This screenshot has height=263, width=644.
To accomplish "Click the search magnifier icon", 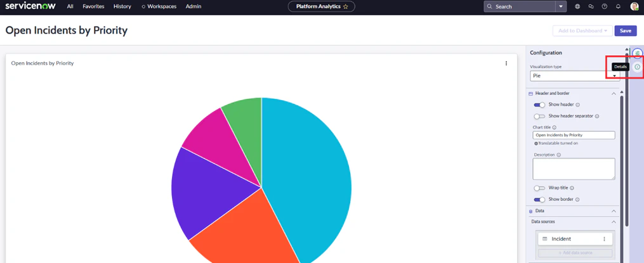I will [490, 6].
